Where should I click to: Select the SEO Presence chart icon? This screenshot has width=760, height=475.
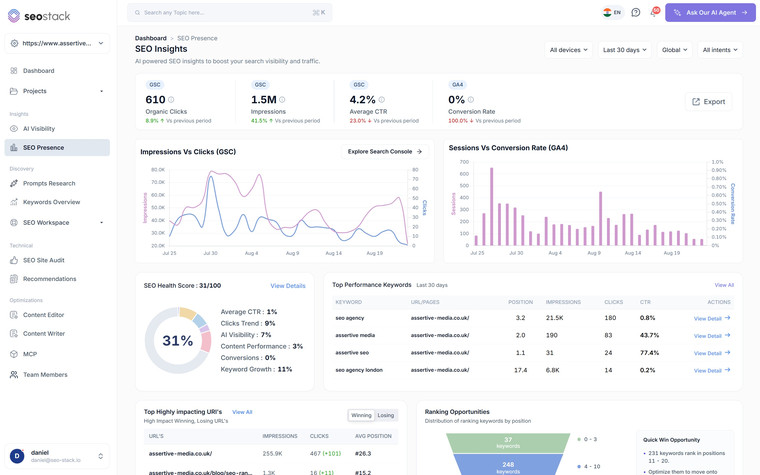(14, 148)
